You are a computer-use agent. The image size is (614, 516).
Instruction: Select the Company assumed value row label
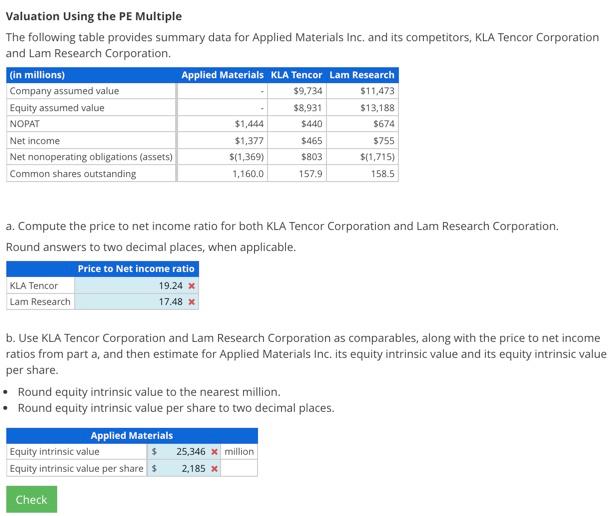click(x=64, y=91)
